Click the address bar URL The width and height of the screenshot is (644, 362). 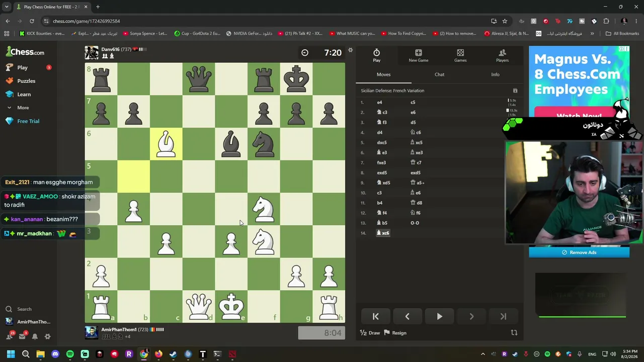86,21
